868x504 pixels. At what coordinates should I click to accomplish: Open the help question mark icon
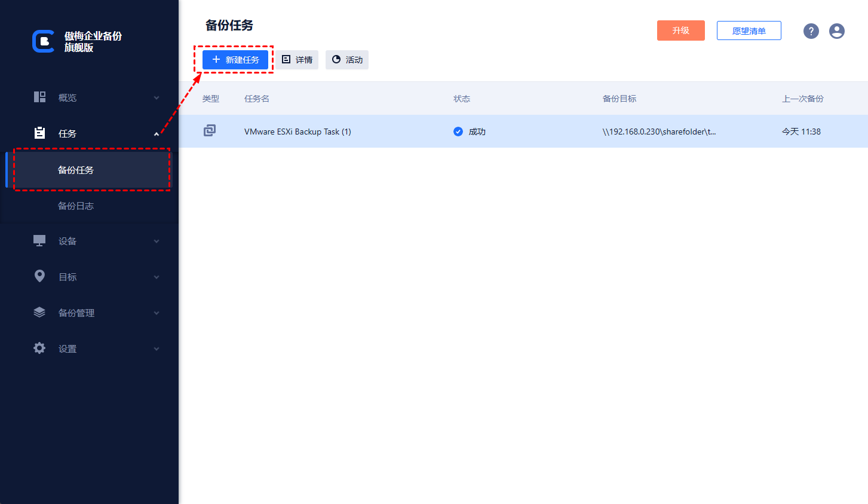pyautogui.click(x=811, y=30)
